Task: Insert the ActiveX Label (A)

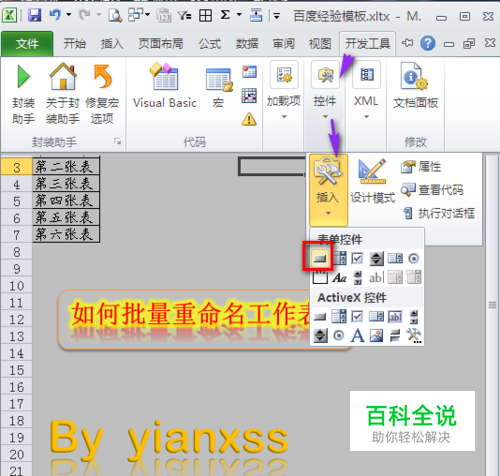Action: (x=357, y=335)
